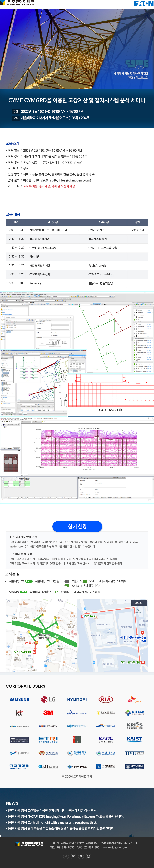Click the 인하대학교 logo
The height and width of the screenshot is (868, 154).
pyautogui.click(x=77, y=753)
